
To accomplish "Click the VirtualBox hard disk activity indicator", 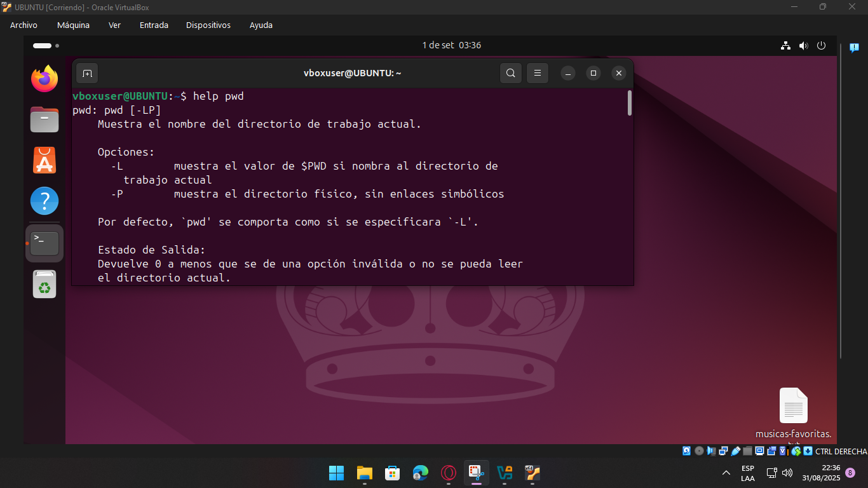I will point(687,451).
